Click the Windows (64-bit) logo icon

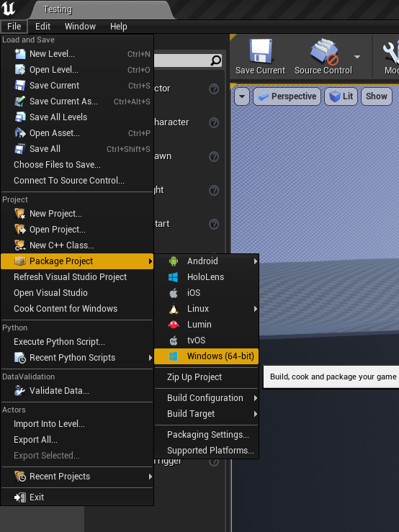(174, 356)
